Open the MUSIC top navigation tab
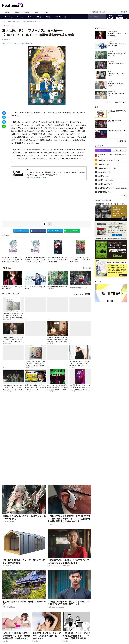Viewport: 129px width, 644px height. pos(17,12)
